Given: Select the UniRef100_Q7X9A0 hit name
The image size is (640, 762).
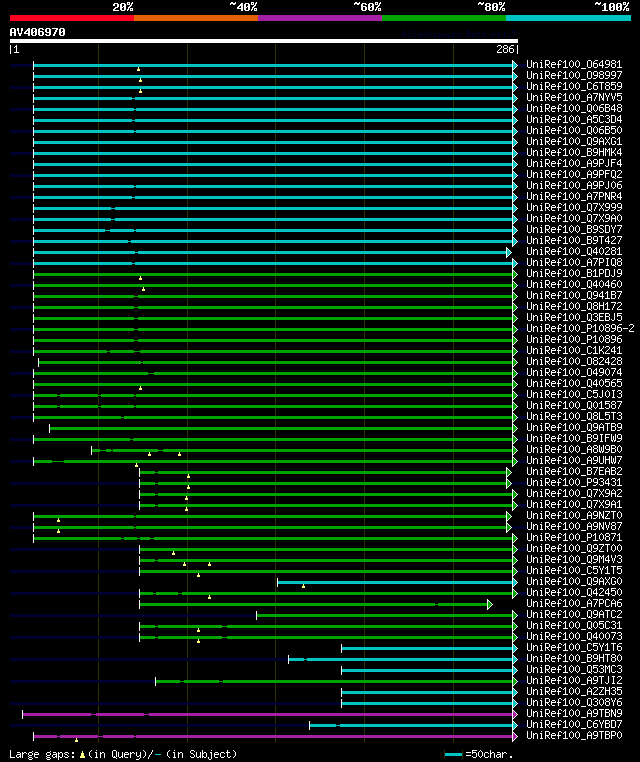Looking at the screenshot, I should click(x=574, y=218).
